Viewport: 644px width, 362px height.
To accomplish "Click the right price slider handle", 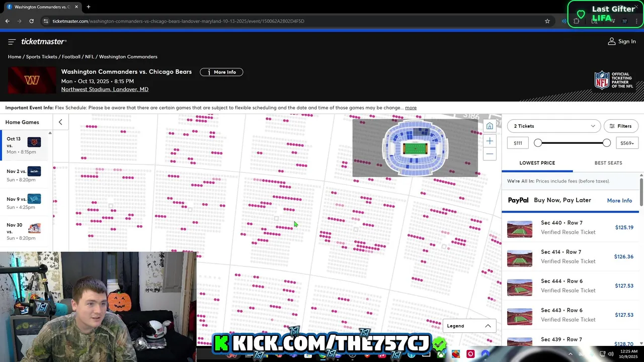I will tap(607, 143).
